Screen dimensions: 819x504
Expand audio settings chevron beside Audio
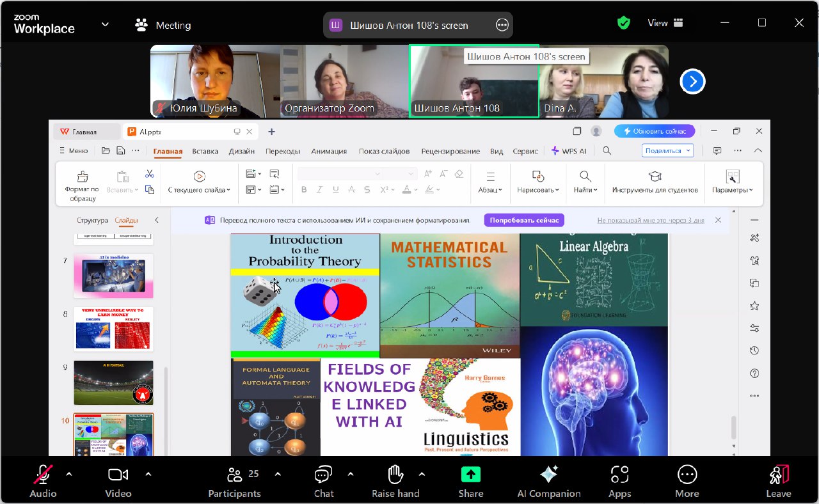69,474
